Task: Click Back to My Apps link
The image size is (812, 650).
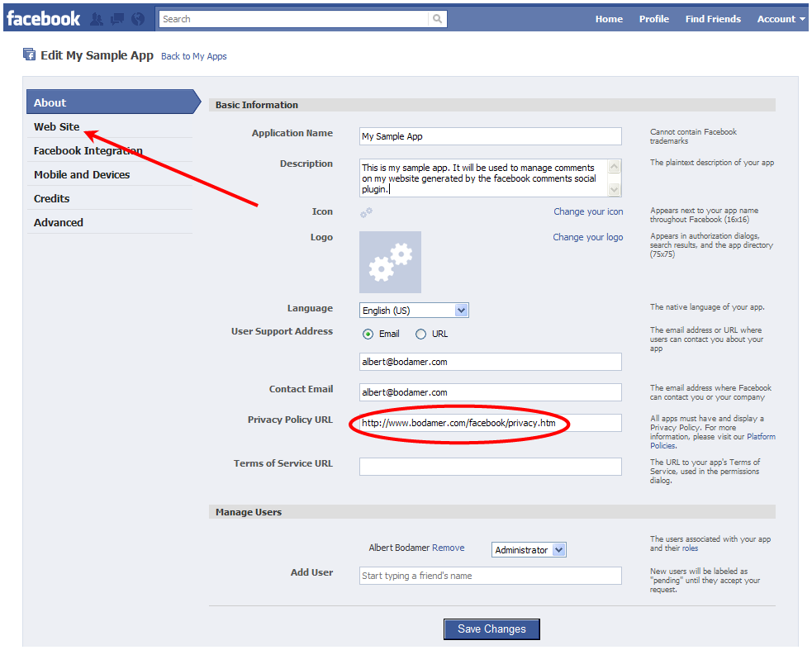Action: 193,56
